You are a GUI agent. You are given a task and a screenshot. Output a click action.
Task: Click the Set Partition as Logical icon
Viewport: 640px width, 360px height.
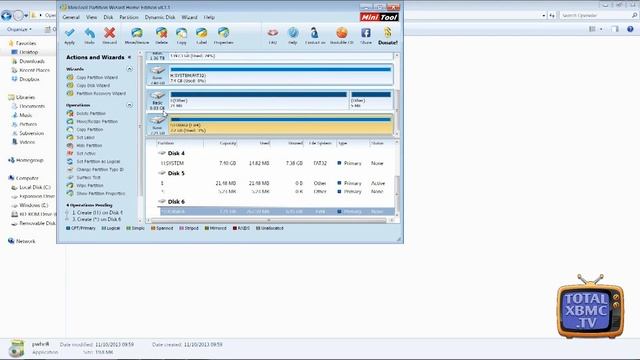click(70, 161)
